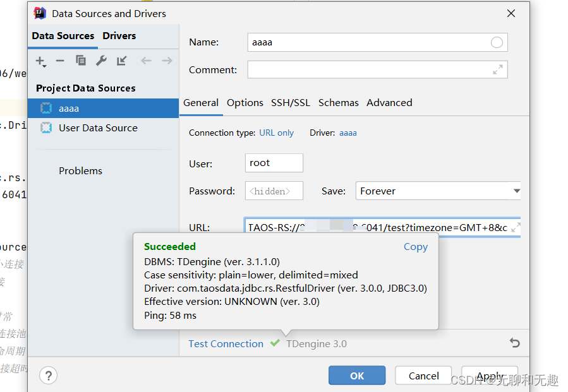This screenshot has width=568, height=392.
Task: Import data sources from project
Action: click(121, 61)
